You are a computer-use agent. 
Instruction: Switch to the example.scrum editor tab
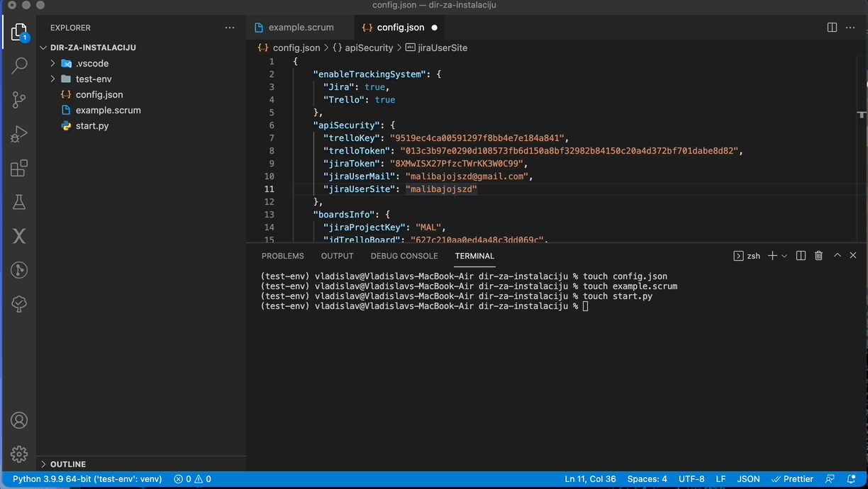300,28
